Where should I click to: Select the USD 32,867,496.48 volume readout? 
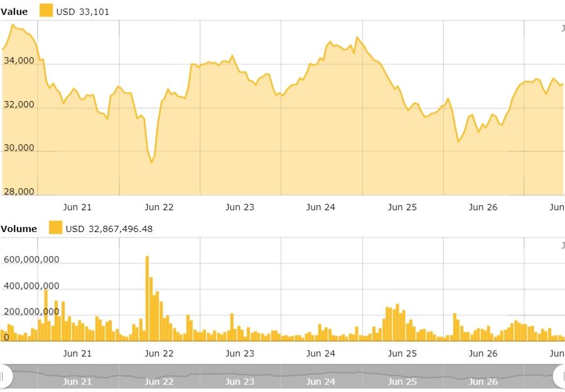coord(109,229)
